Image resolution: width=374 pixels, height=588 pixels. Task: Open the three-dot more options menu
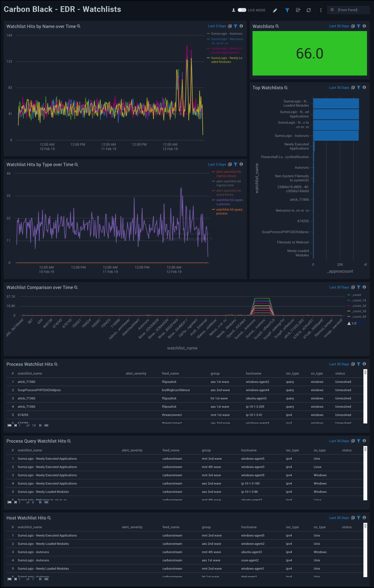pos(321,10)
